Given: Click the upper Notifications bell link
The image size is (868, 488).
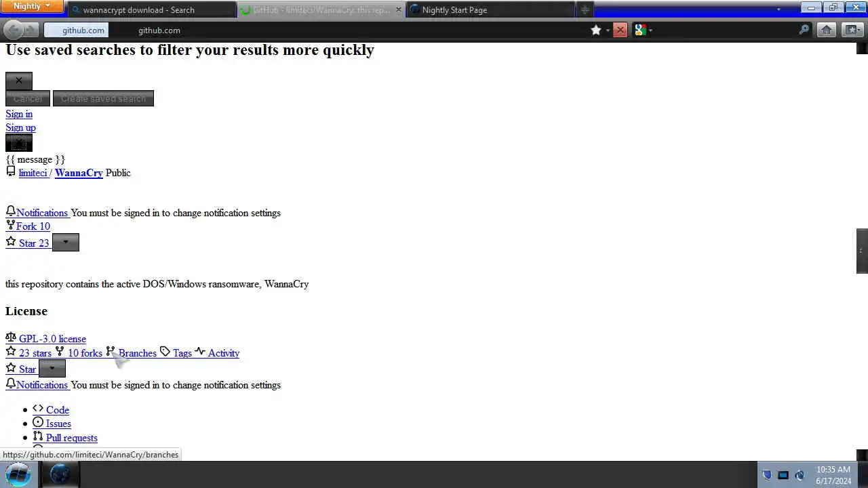Looking at the screenshot, I should 42,213.
